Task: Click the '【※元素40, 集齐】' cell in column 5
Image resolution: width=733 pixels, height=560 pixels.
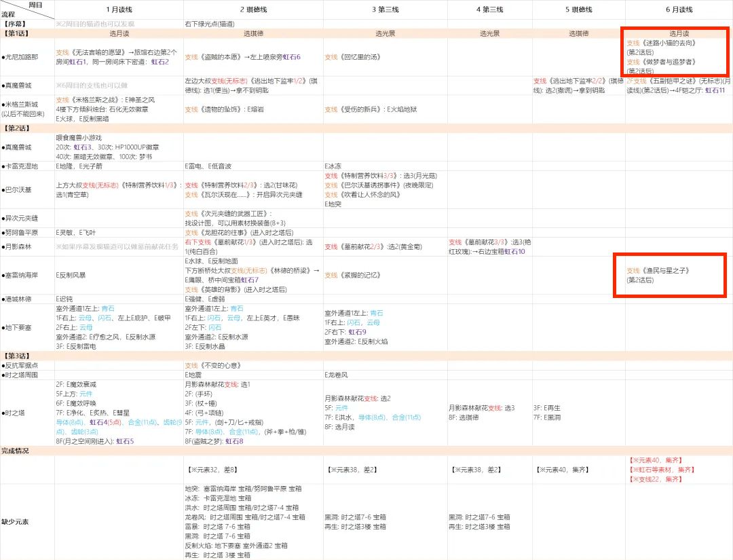Action: (x=563, y=469)
